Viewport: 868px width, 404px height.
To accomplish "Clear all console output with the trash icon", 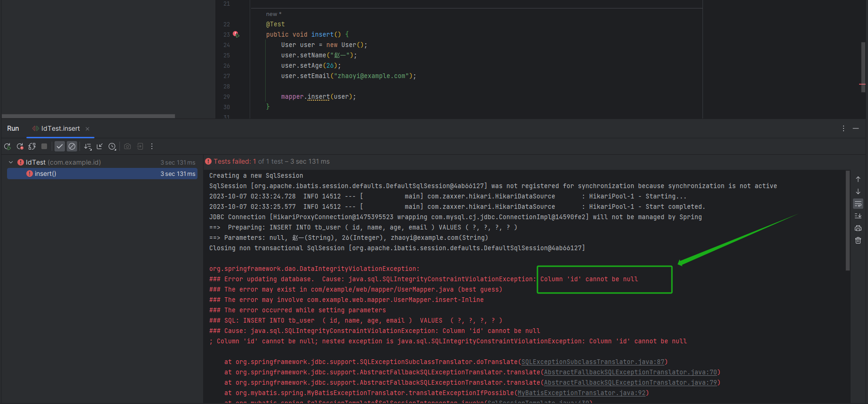I will (858, 240).
